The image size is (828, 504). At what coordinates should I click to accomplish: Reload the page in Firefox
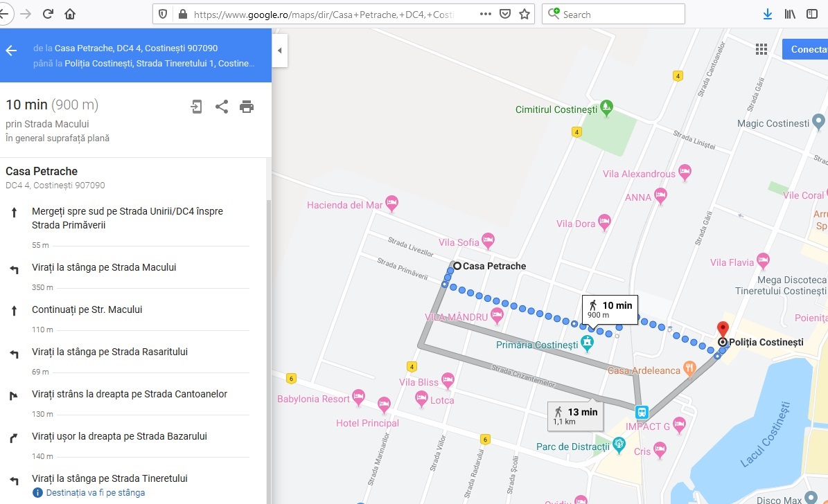point(48,14)
